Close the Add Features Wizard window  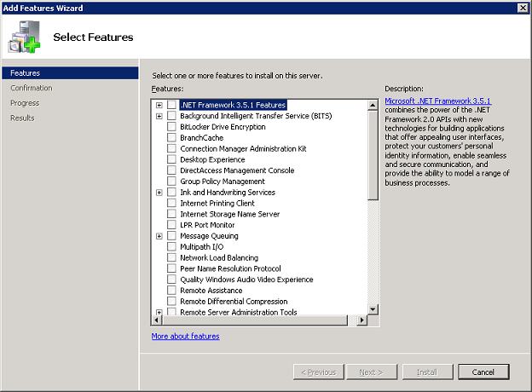[523, 8]
